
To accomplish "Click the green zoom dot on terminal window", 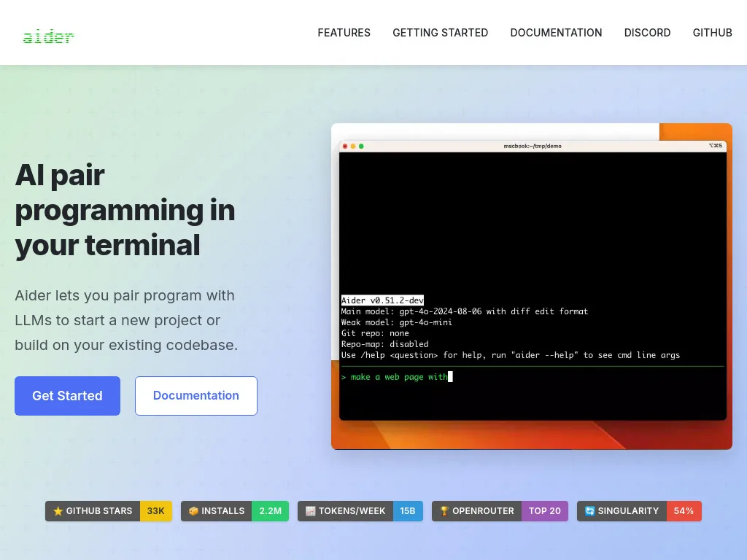I will (361, 146).
